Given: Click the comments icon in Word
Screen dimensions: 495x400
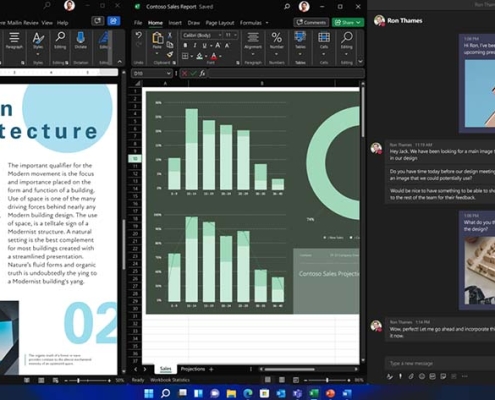Looking at the screenshot, I should pyautogui.click(x=98, y=21).
